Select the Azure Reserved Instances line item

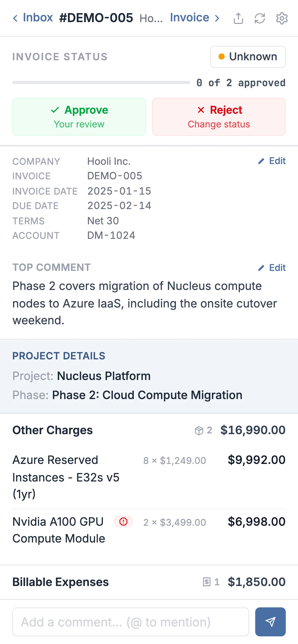pyautogui.click(x=149, y=477)
